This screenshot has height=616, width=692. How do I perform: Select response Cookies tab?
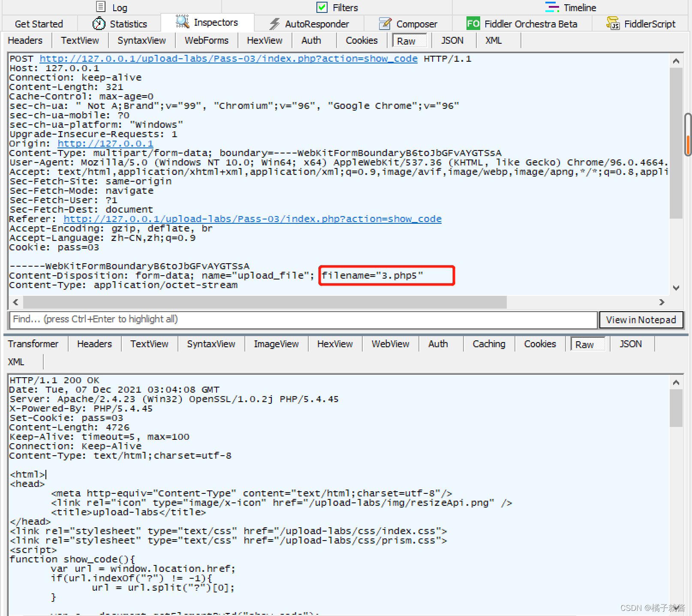pos(540,344)
